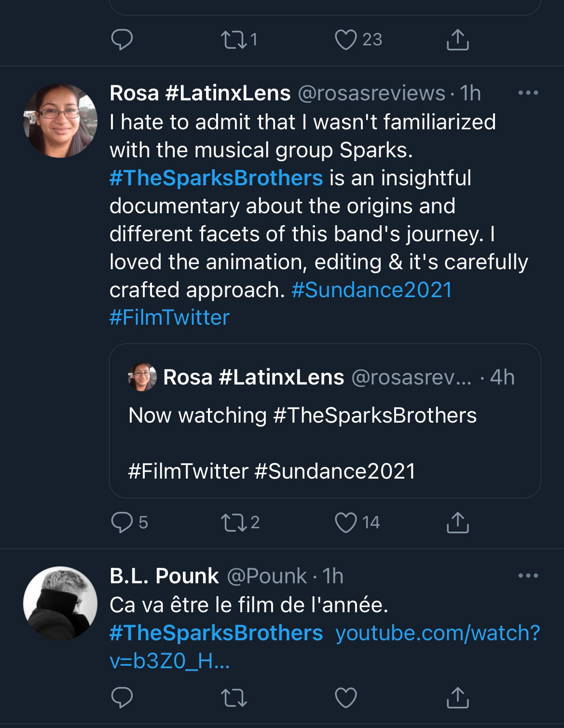Share Rosa's Sparks Brothers documentary tweet

coord(457,522)
